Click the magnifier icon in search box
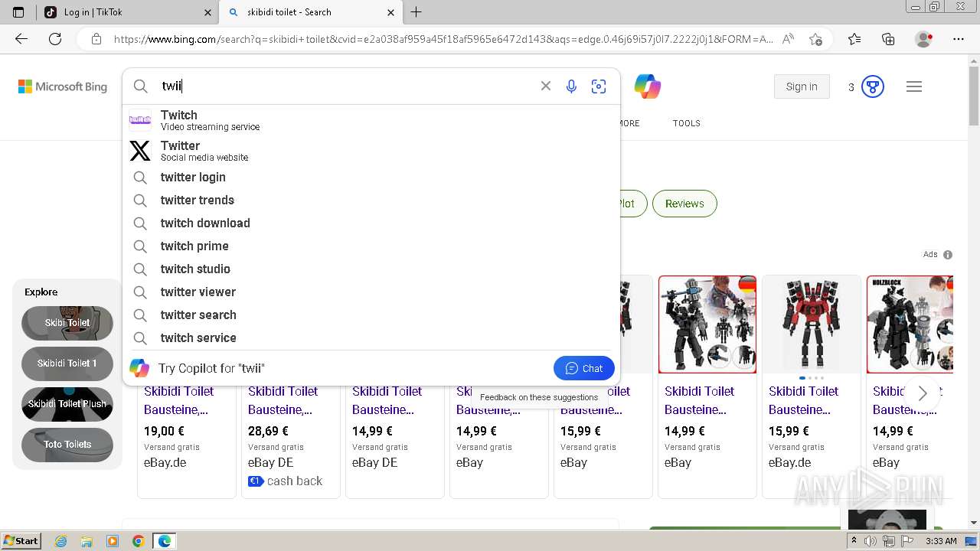Image resolution: width=980 pixels, height=551 pixels. tap(141, 86)
